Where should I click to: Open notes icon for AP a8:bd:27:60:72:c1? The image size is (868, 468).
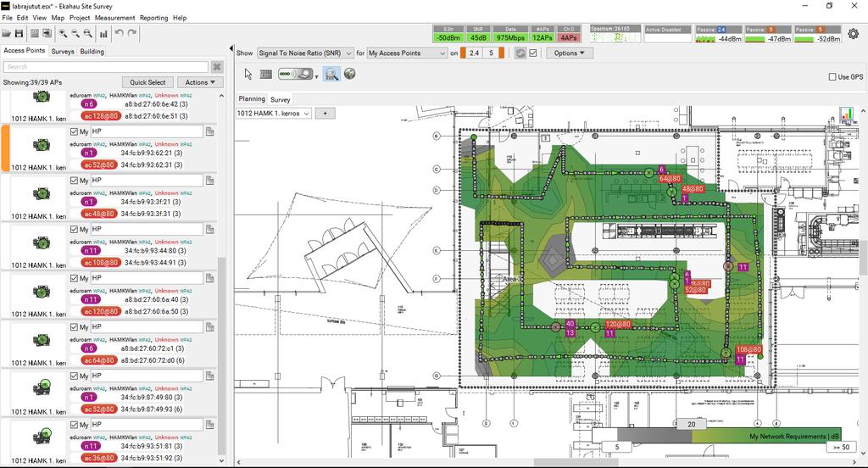210,327
